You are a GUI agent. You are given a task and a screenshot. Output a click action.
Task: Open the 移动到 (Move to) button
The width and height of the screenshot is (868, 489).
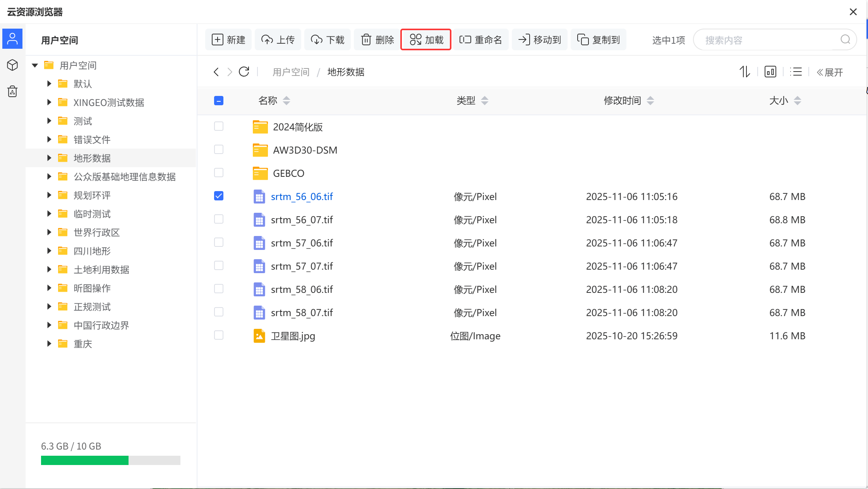tap(540, 39)
